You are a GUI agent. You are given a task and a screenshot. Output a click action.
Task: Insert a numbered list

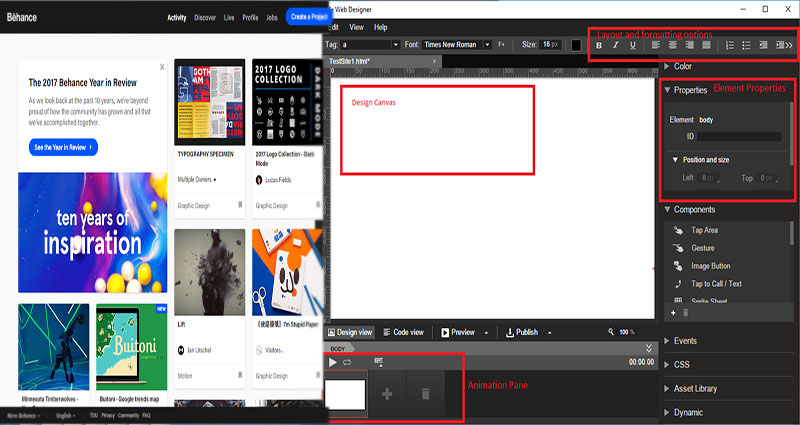pyautogui.click(x=730, y=45)
